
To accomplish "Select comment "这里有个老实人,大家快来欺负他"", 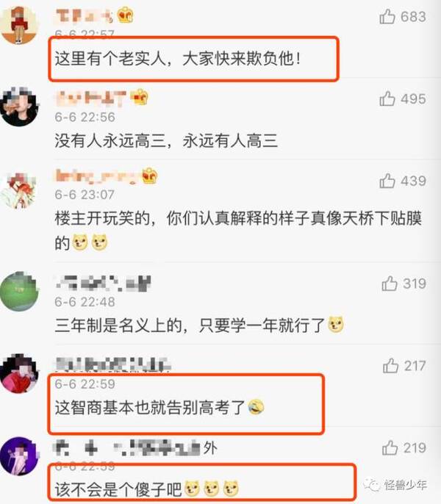I will coord(178,59).
